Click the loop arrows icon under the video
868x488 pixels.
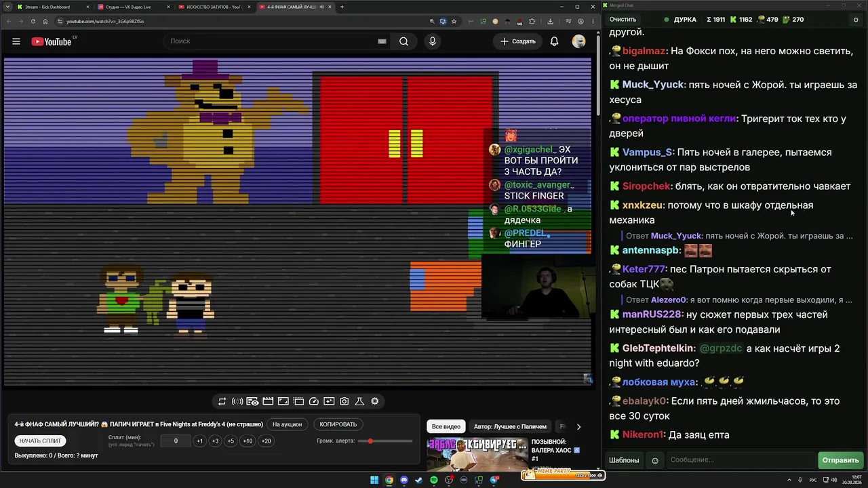point(222,401)
